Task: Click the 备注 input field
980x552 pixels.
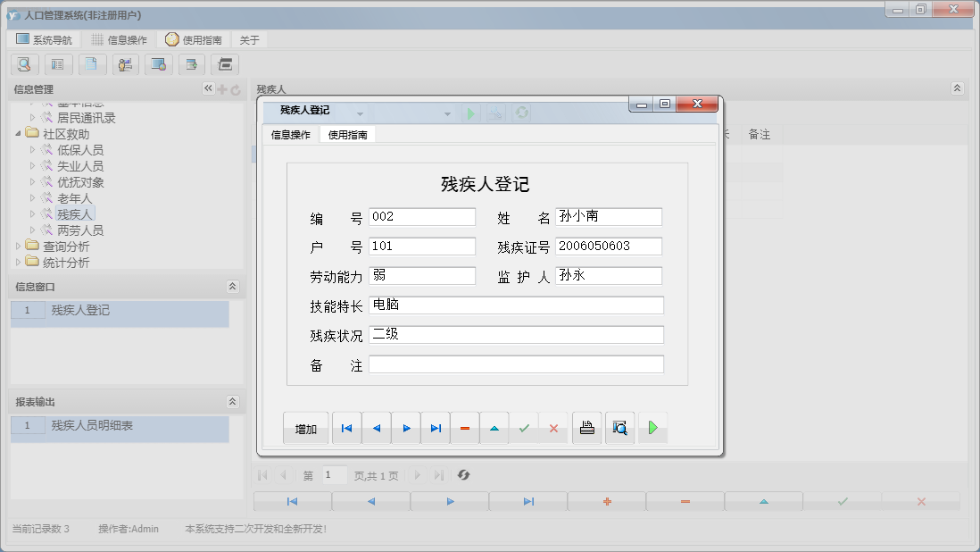Action: point(516,364)
